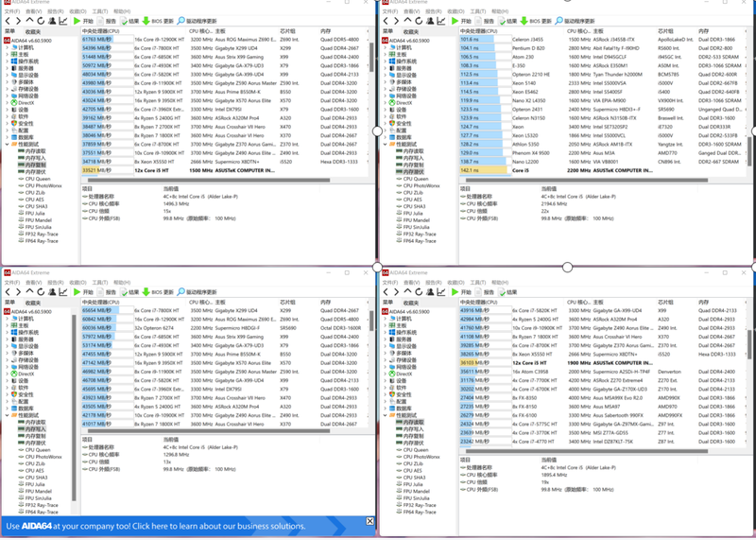The height and width of the screenshot is (540, 756).
Task: Open 工具(T) menu in the memory write window
Action: (x=100, y=283)
